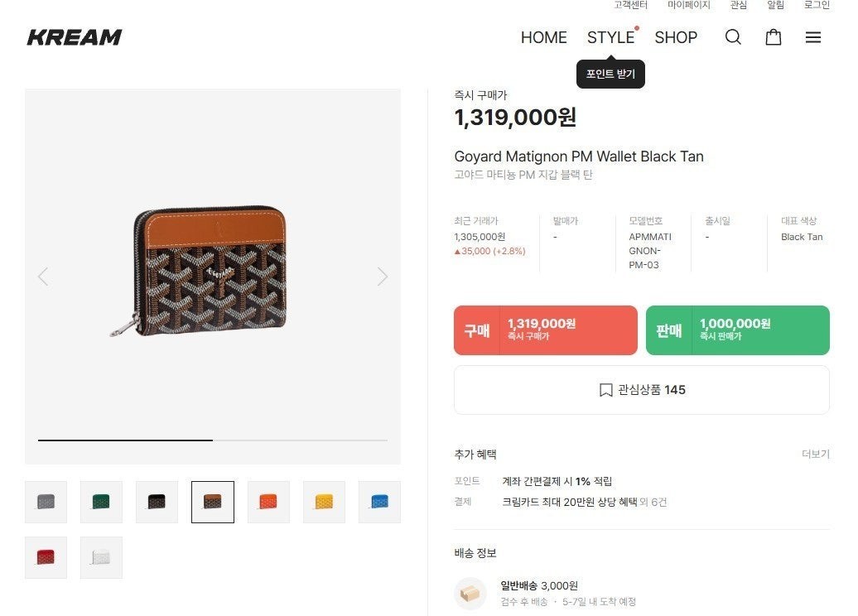Click the image carousel progress bar
This screenshot has width=858, height=616.
[x=212, y=440]
